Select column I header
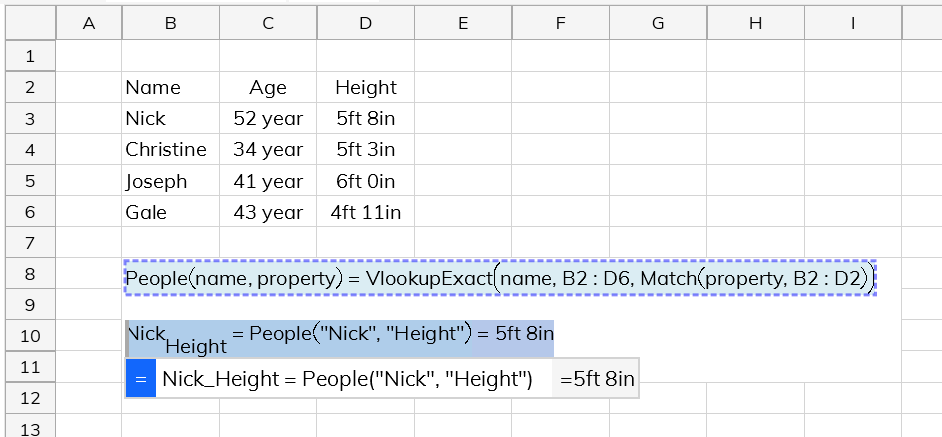The width and height of the screenshot is (942, 437). 852,23
